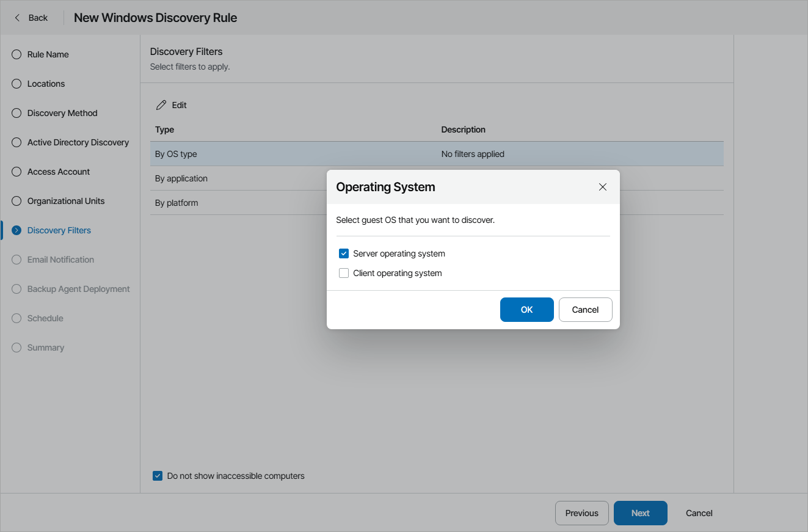The width and height of the screenshot is (808, 532).
Task: Uncheck Server operating system
Action: [x=343, y=253]
